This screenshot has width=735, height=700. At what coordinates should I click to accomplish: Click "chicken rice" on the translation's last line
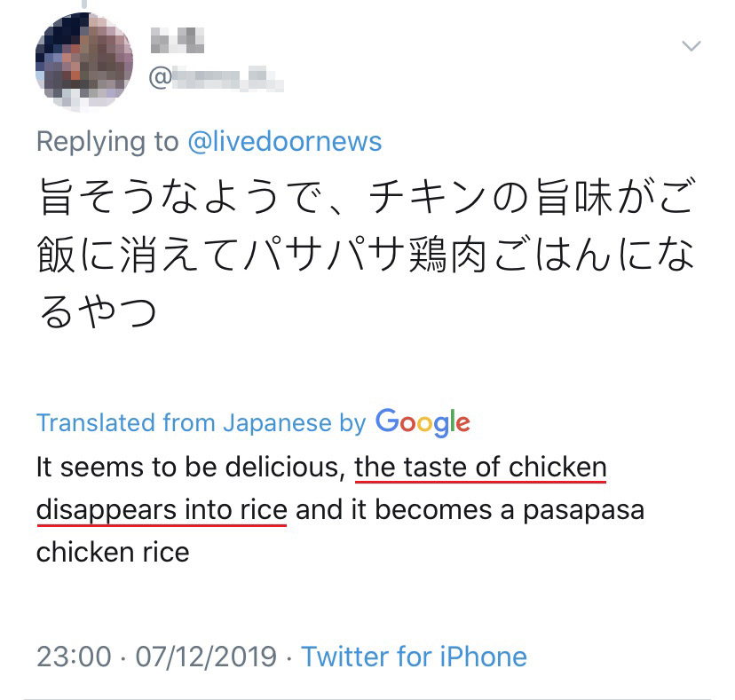[113, 552]
